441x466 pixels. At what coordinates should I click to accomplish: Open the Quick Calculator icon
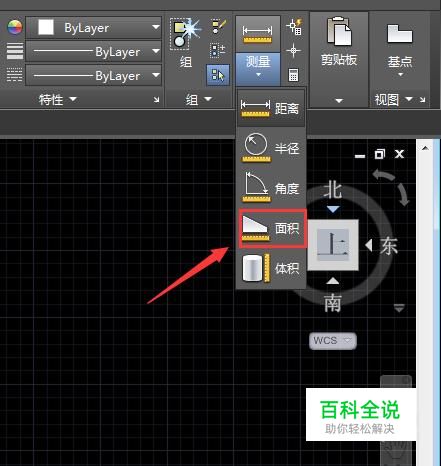click(x=293, y=75)
